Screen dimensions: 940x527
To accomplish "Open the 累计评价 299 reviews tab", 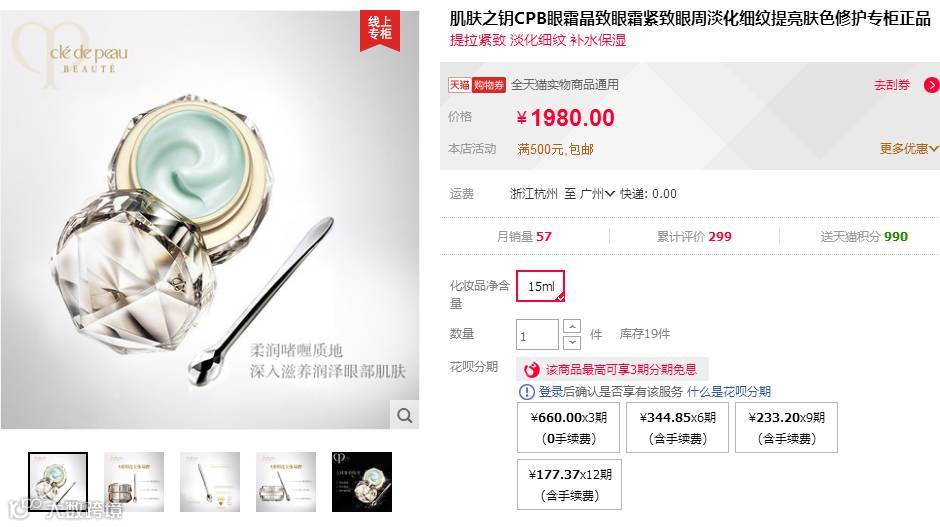I will [x=694, y=237].
